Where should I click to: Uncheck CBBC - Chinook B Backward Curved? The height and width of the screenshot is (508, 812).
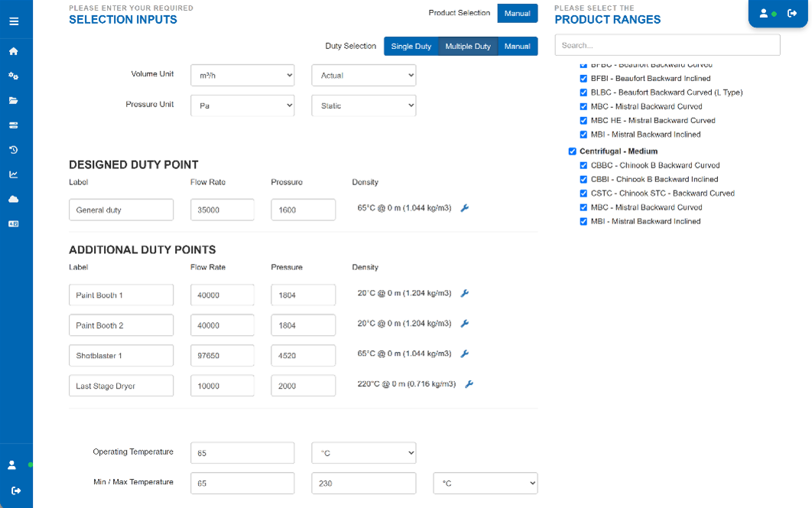pos(583,165)
